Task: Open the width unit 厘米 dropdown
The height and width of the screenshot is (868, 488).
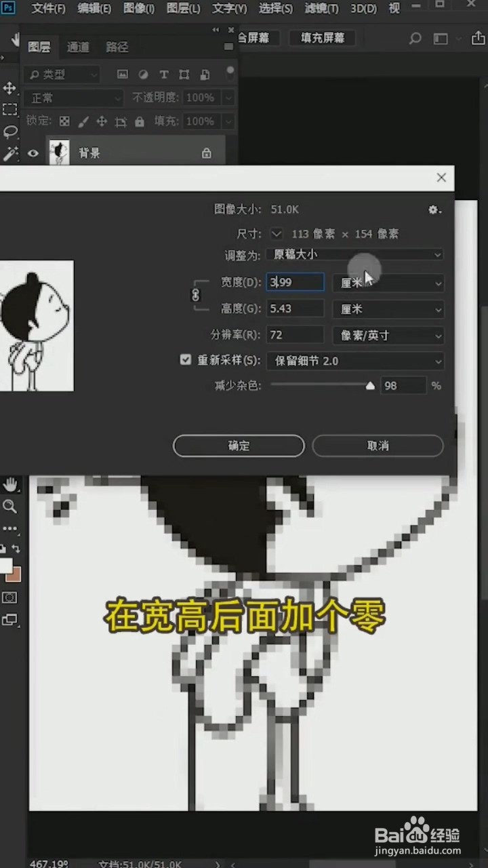Action: point(388,283)
